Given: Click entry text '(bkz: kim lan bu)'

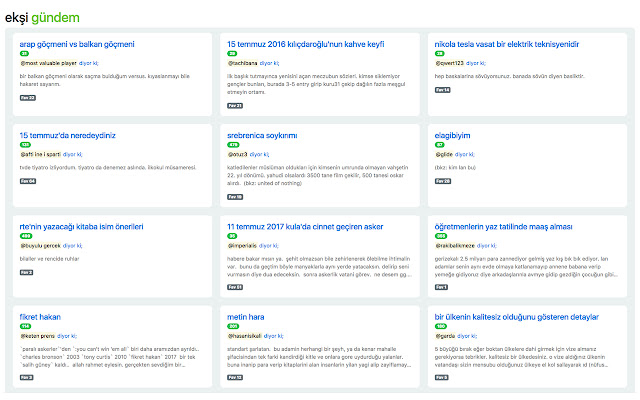Looking at the screenshot, I should click(x=455, y=167).
